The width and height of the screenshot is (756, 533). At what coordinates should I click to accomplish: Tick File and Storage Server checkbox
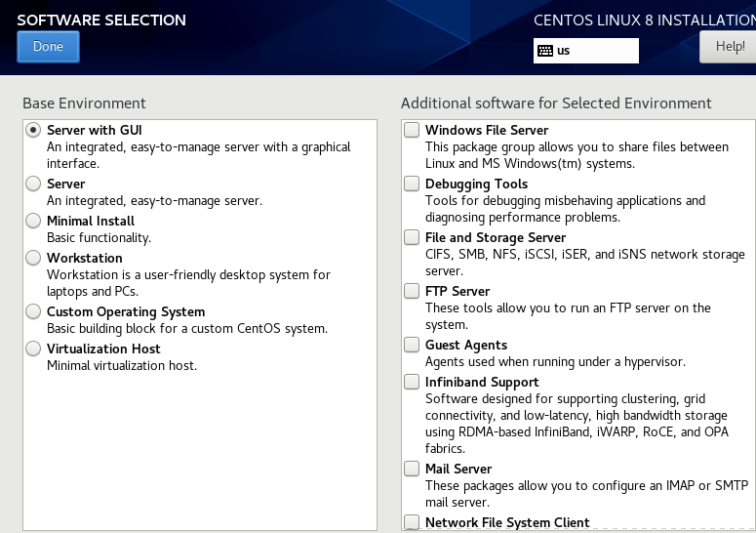[x=413, y=237]
